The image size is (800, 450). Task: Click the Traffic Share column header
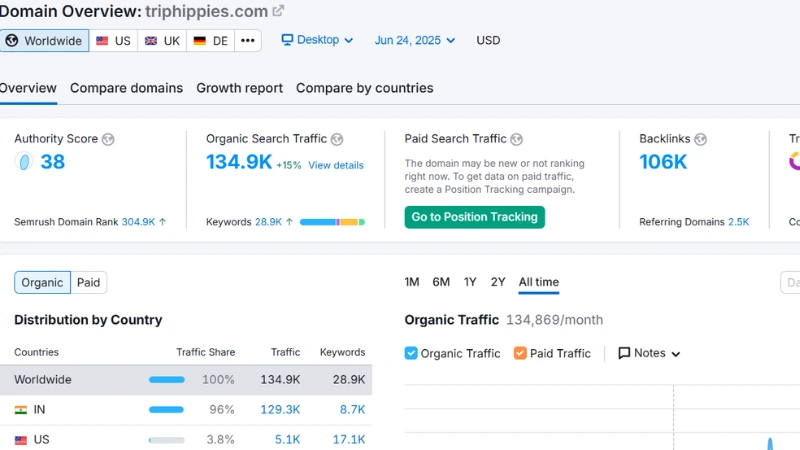click(206, 352)
